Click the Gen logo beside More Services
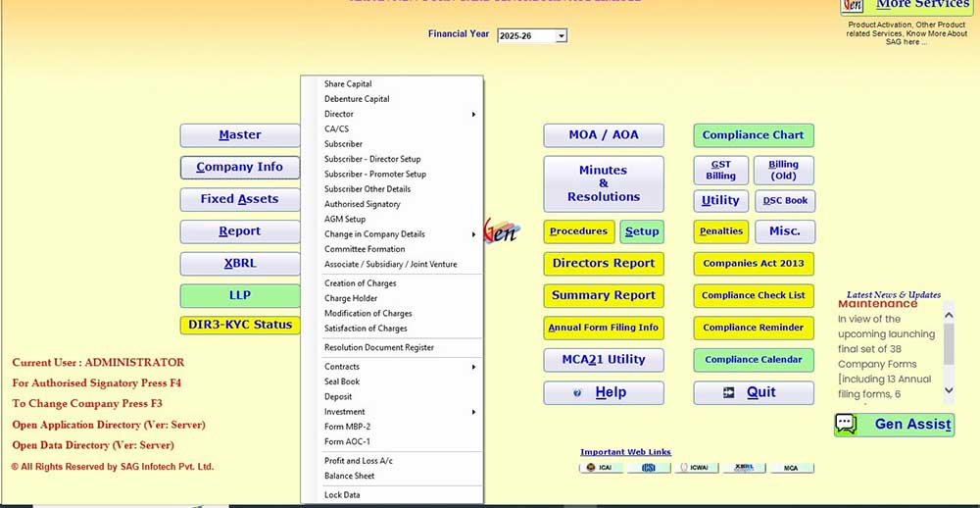The width and height of the screenshot is (980, 508). (853, 6)
